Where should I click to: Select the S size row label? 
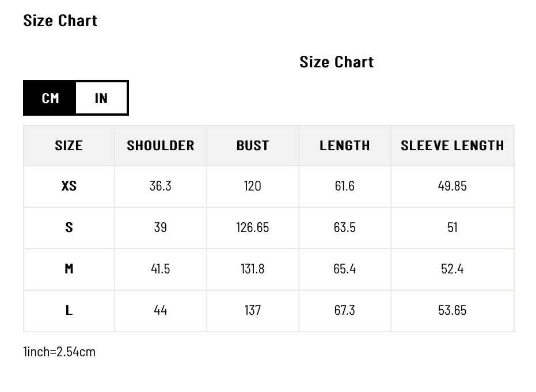[69, 227]
